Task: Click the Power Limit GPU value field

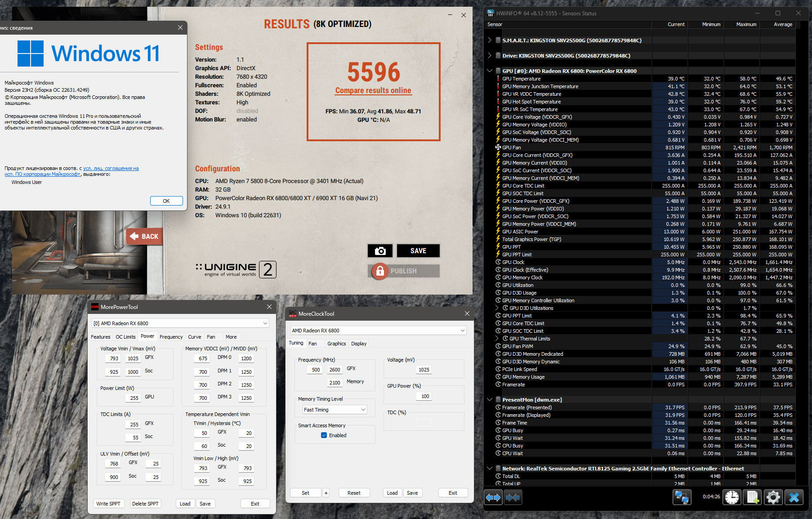Action: click(134, 398)
